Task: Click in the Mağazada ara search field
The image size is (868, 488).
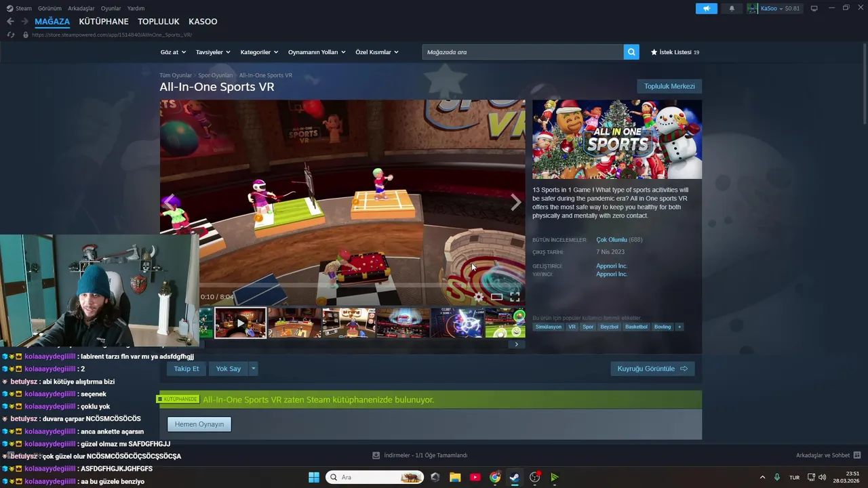Action: [523, 52]
